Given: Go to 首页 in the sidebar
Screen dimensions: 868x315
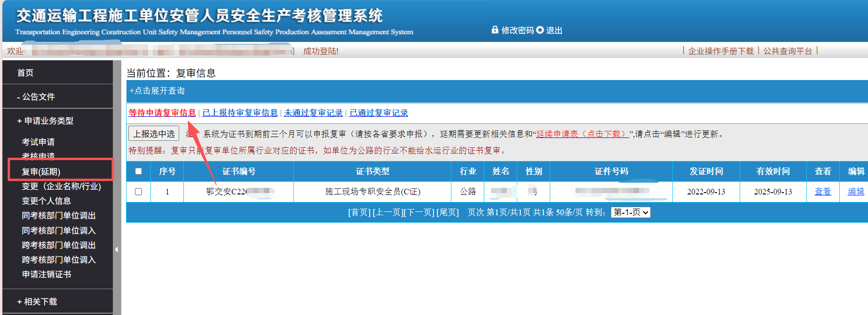Looking at the screenshot, I should (25, 73).
